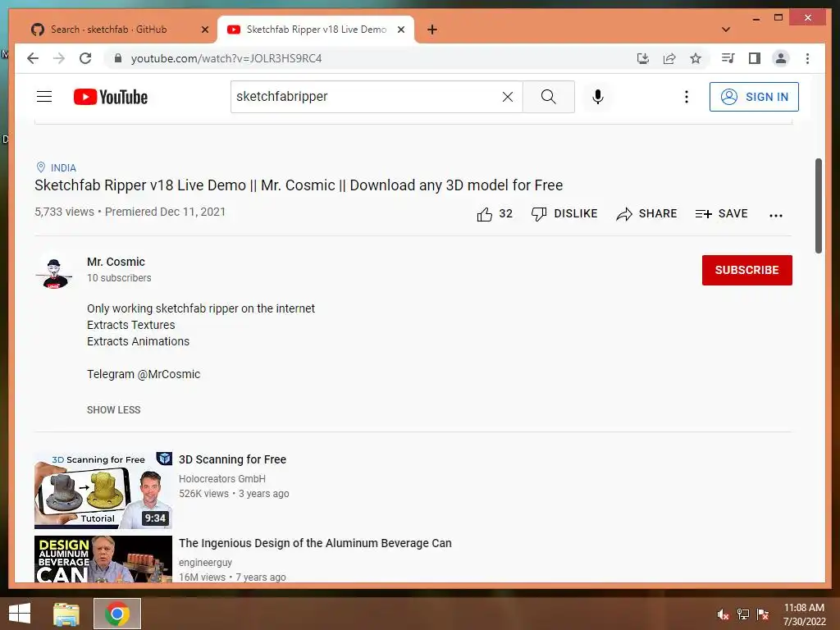Reload the YouTube page
This screenshot has height=630, width=840.
pos(85,58)
